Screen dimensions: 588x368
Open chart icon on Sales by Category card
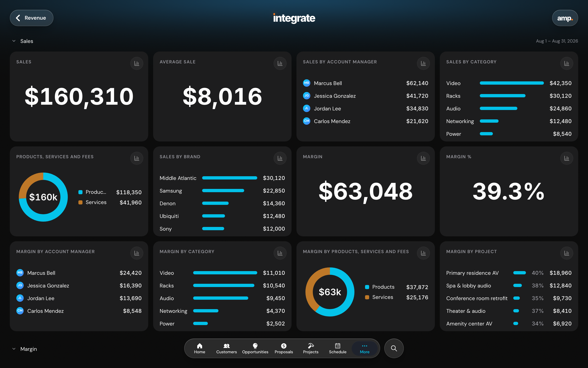[567, 64]
